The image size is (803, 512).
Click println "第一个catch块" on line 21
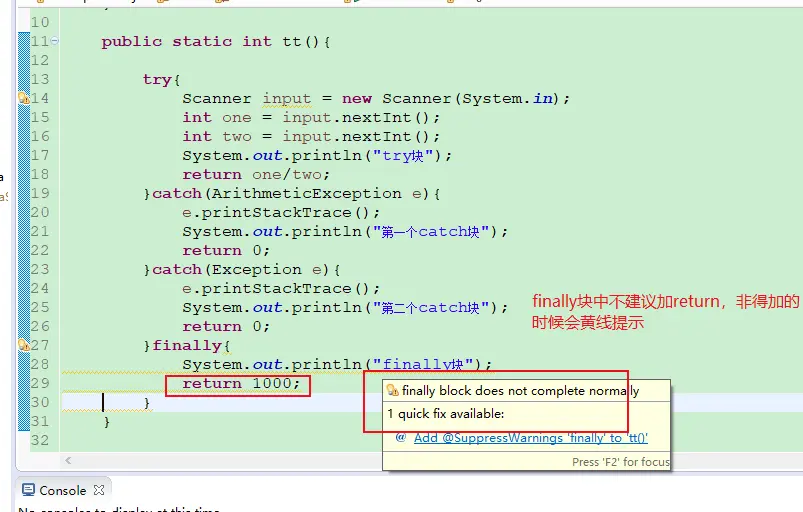[x=345, y=231]
